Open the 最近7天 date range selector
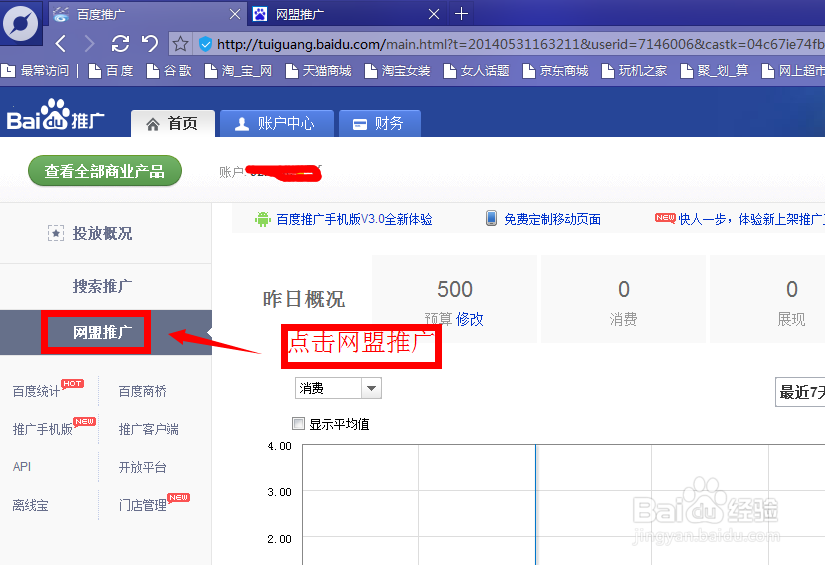This screenshot has width=825, height=565. click(800, 392)
